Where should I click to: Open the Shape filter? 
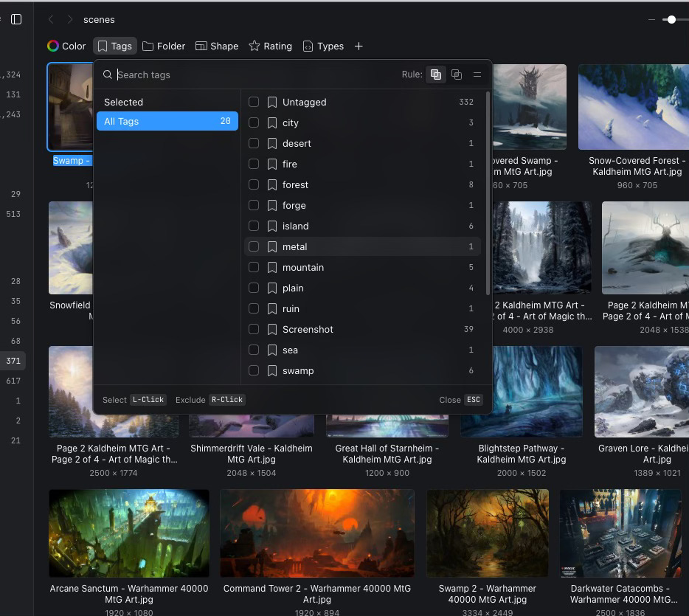click(x=217, y=46)
